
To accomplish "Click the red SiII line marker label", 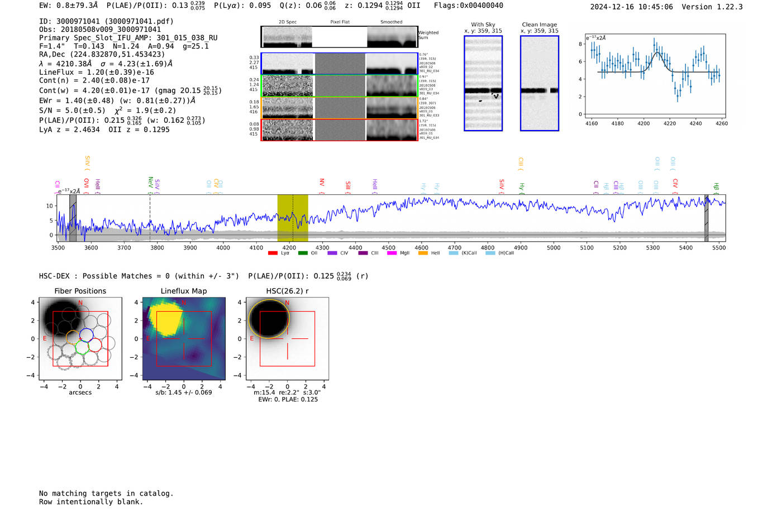I will (x=348, y=185).
